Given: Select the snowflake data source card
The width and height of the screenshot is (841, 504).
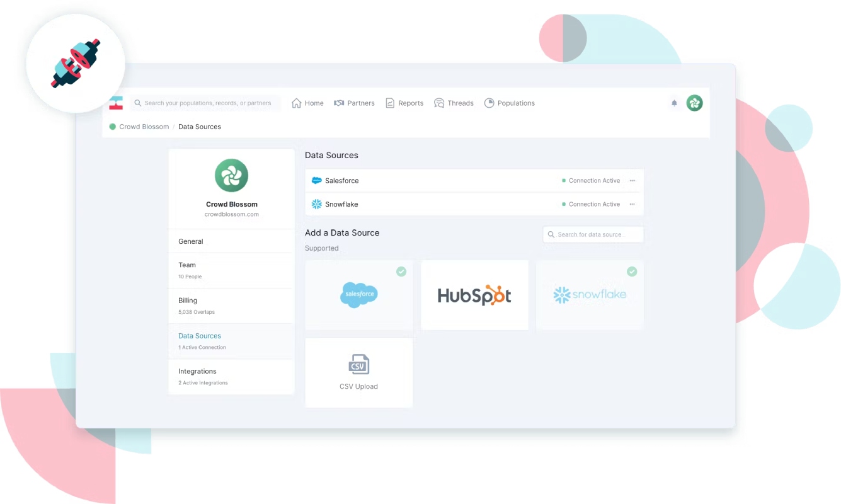Looking at the screenshot, I should 590,295.
